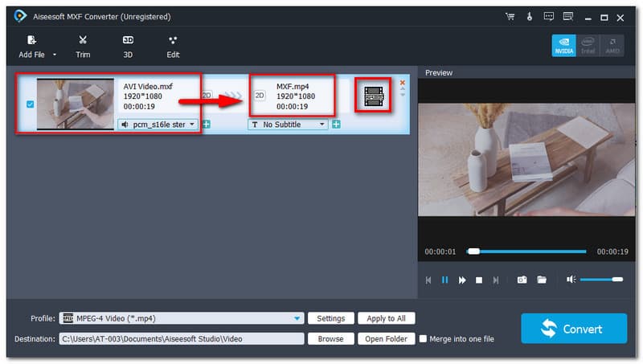Click the output format filmstrip icon
The image size is (643, 364).
374,96
